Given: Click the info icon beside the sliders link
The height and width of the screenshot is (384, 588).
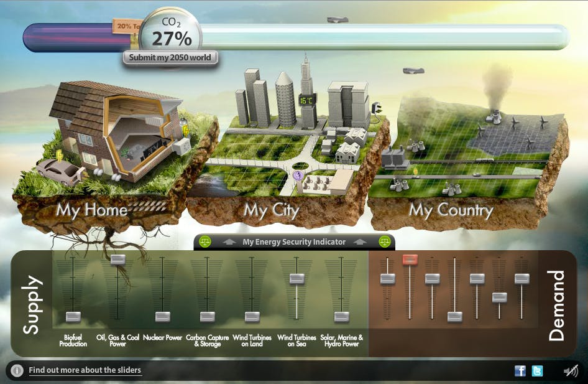Looking at the screenshot, I should (17, 370).
